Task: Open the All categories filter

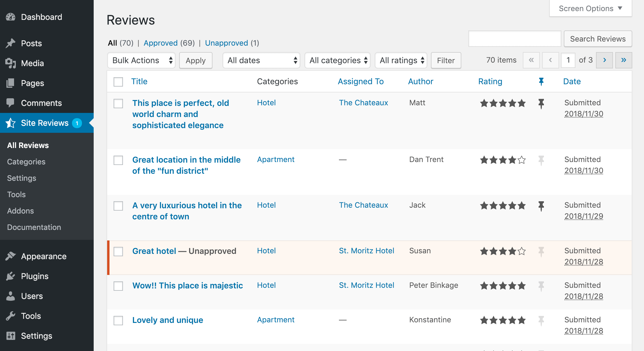Action: (338, 60)
